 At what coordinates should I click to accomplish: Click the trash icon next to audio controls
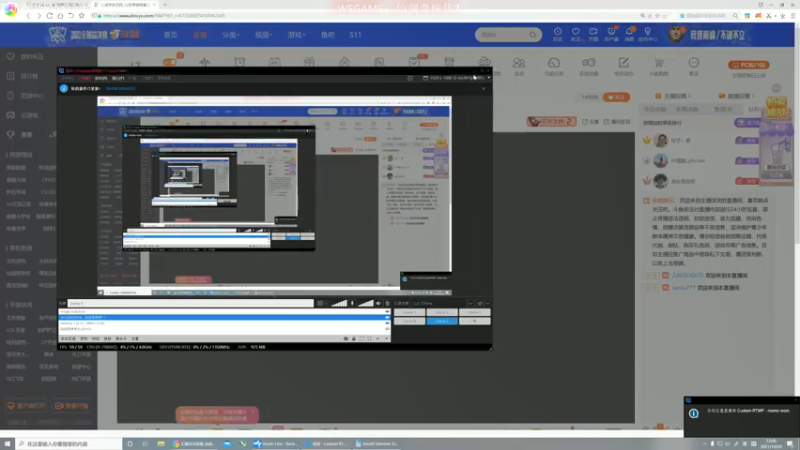387,303
